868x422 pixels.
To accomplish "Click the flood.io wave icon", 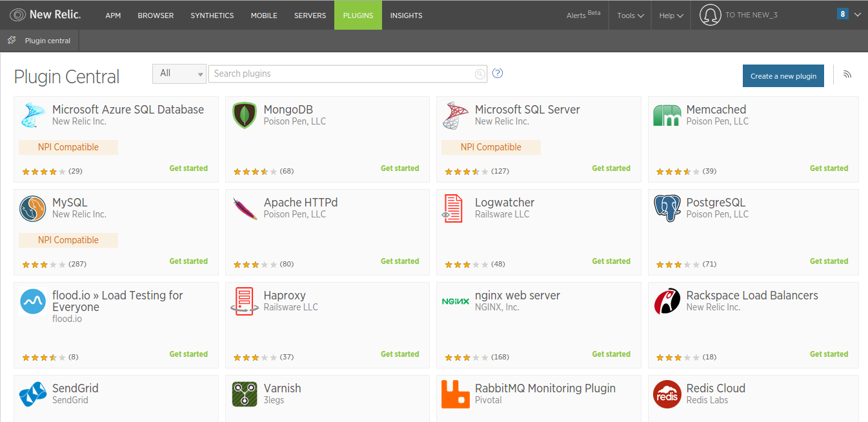I will pos(33,301).
